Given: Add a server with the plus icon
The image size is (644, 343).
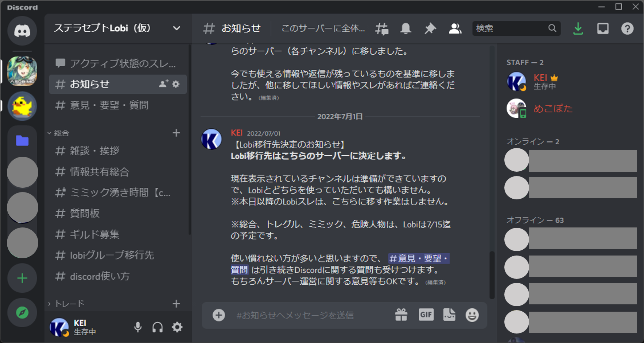Looking at the screenshot, I should tap(22, 278).
